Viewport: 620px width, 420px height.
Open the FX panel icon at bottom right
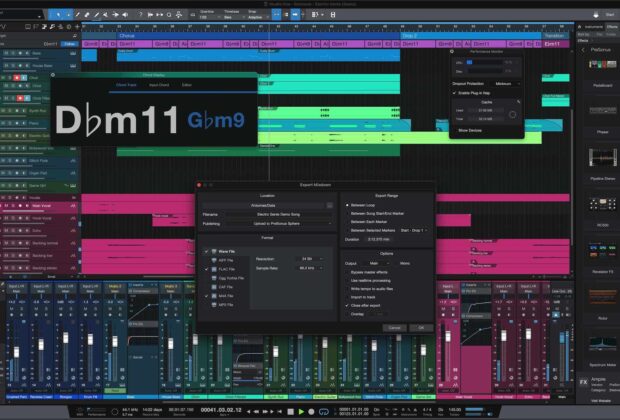[x=582, y=381]
